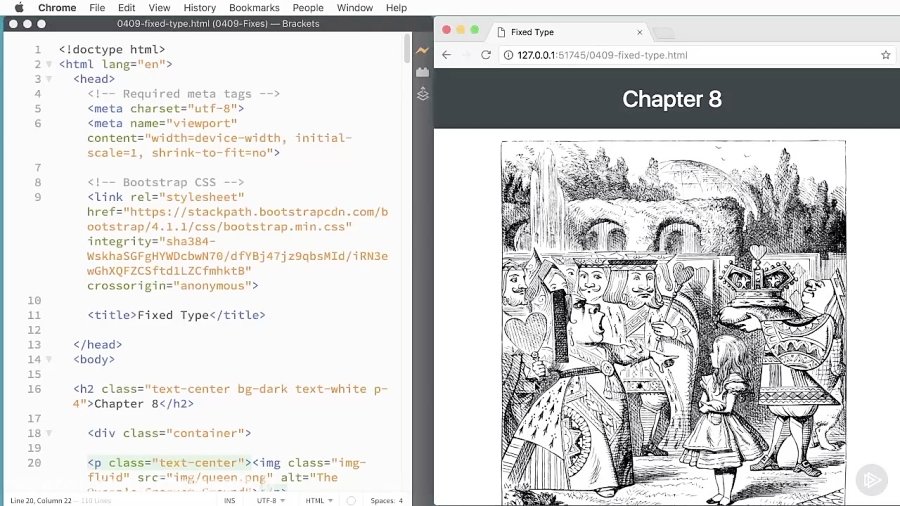The height and width of the screenshot is (506, 900).
Task: Open the File menu
Action: pyautogui.click(x=97, y=7)
